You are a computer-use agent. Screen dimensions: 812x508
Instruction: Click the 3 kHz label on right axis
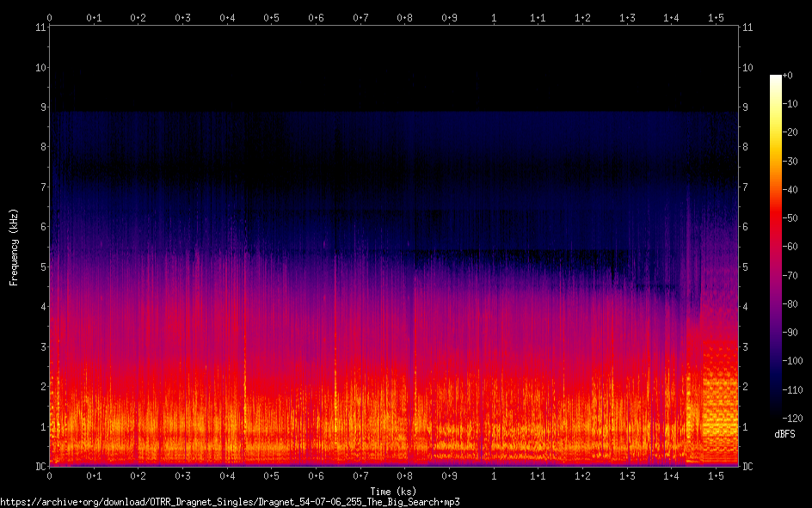[747, 346]
